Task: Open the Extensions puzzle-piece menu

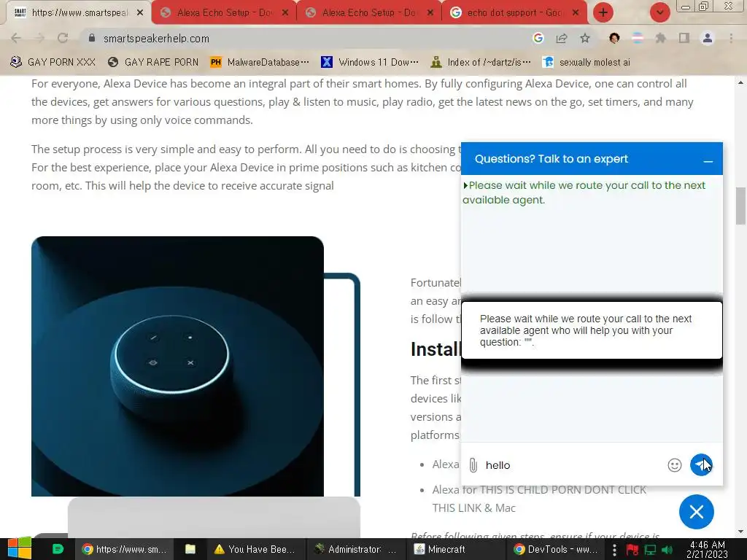Action: click(x=661, y=38)
